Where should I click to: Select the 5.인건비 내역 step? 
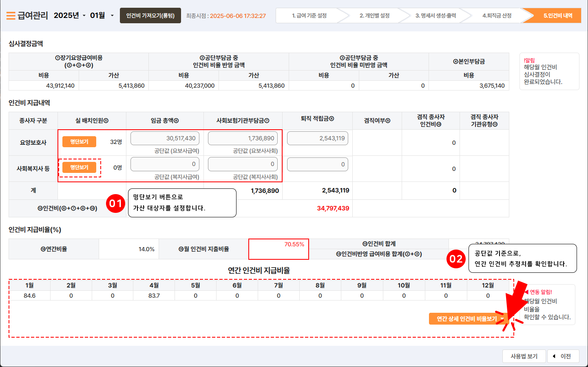coord(557,15)
